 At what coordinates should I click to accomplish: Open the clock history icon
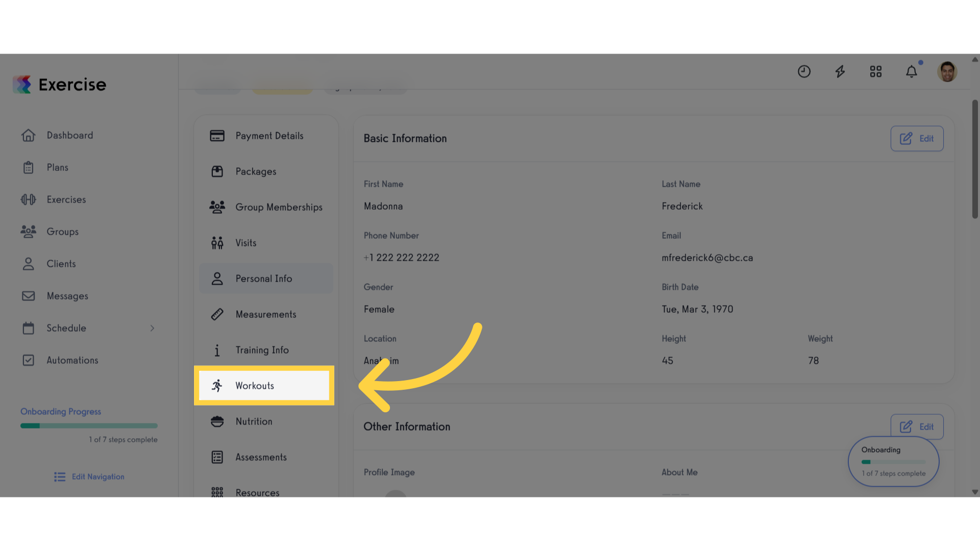point(804,71)
